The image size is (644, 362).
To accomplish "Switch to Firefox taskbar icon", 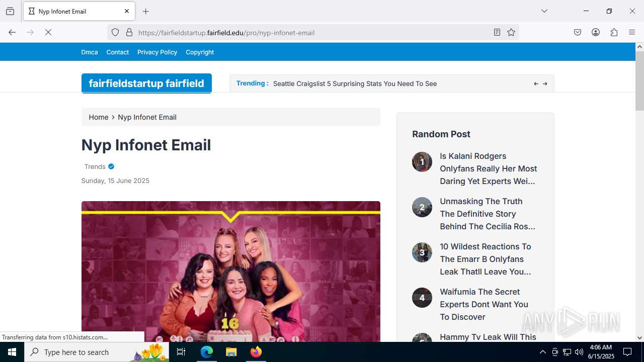I will (256, 352).
